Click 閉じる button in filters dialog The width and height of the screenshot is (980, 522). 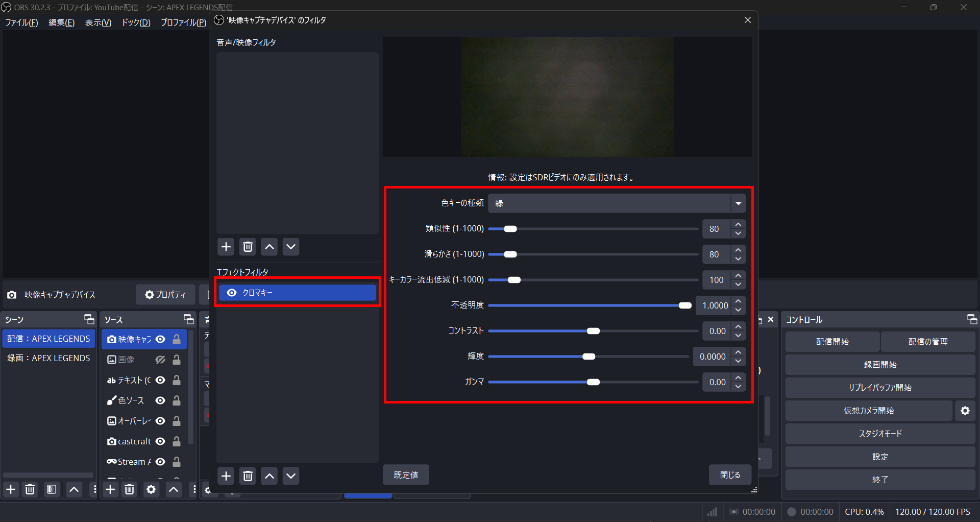tap(730, 475)
